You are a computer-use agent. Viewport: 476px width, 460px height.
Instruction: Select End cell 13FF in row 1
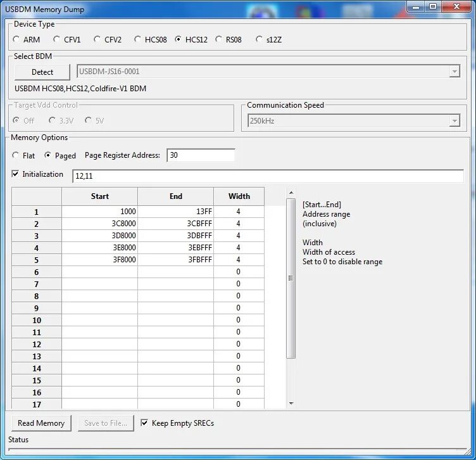[176, 212]
